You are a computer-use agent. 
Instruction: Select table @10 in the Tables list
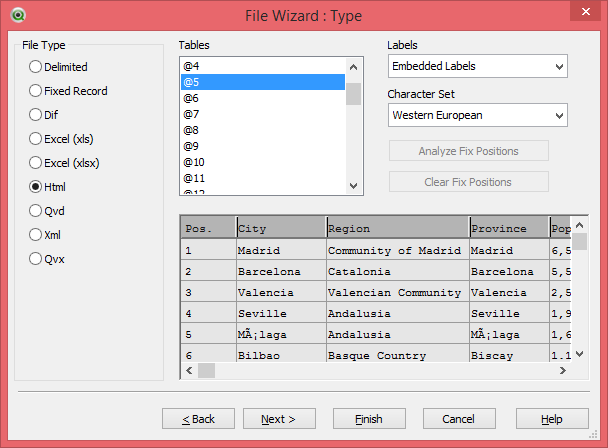[263, 162]
